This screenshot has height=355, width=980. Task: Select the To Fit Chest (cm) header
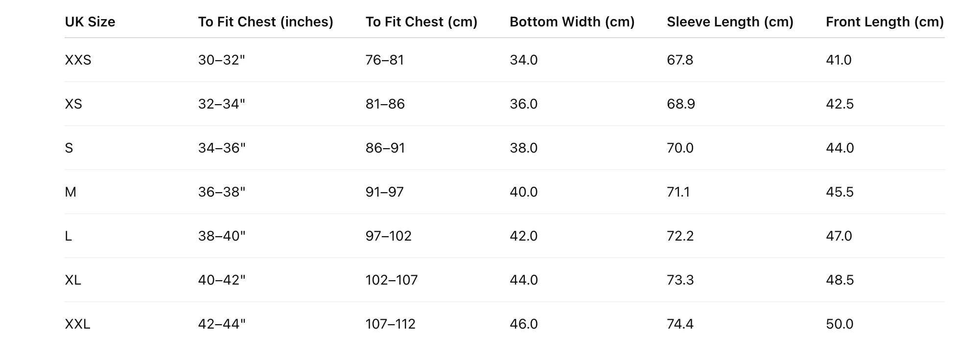[421, 22]
